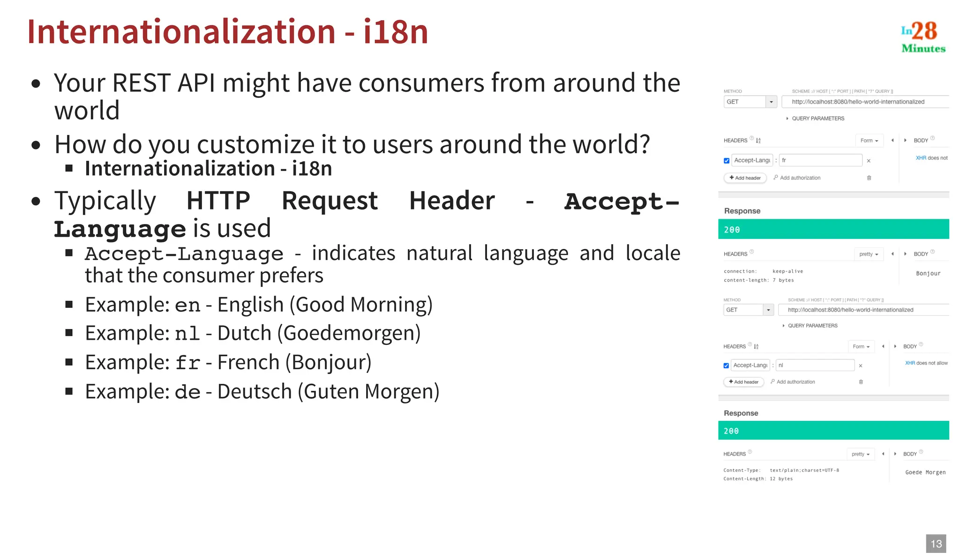
Task: Click the URL field of the nl request
Action: click(863, 310)
